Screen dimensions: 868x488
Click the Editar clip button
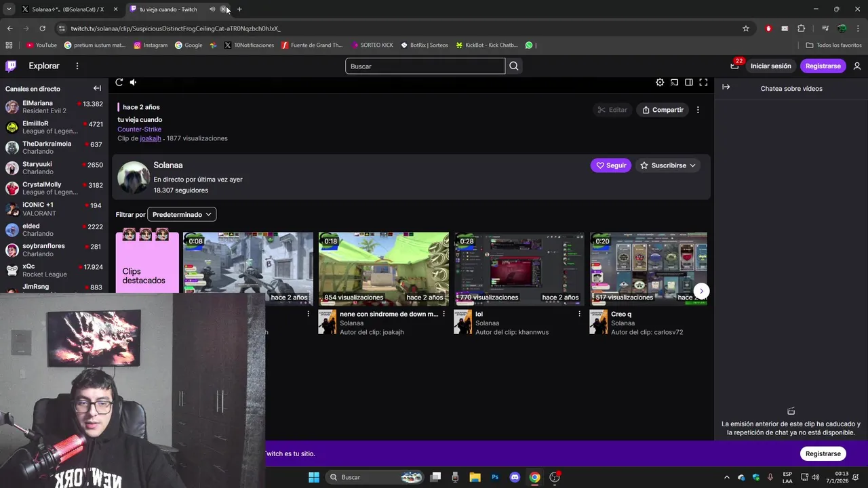612,110
